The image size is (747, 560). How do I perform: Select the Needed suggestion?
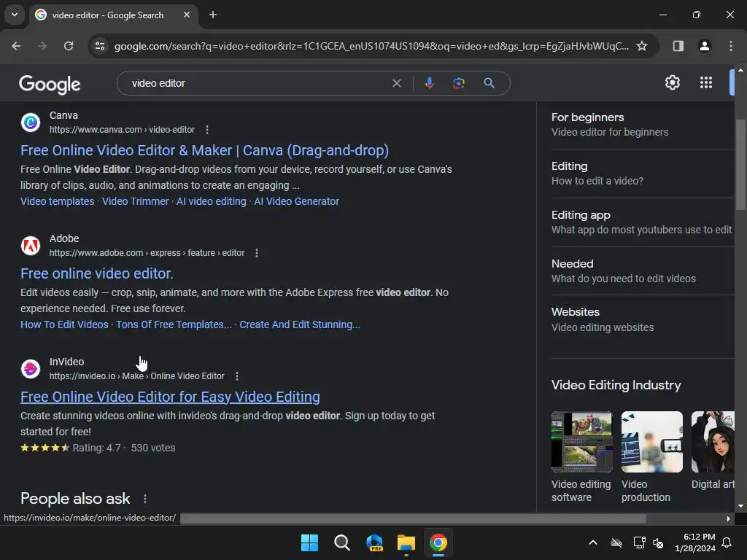643,271
